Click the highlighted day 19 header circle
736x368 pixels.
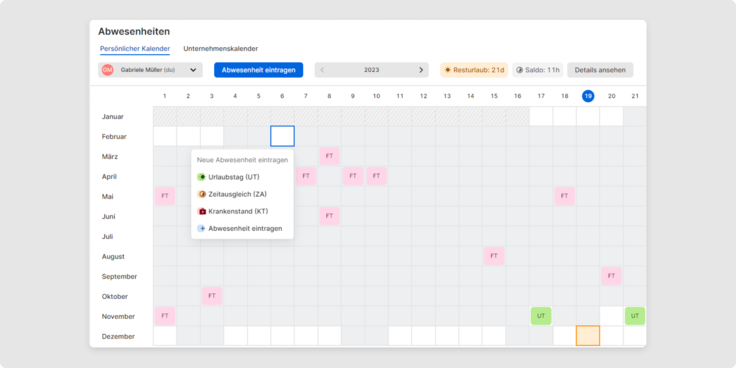point(588,96)
